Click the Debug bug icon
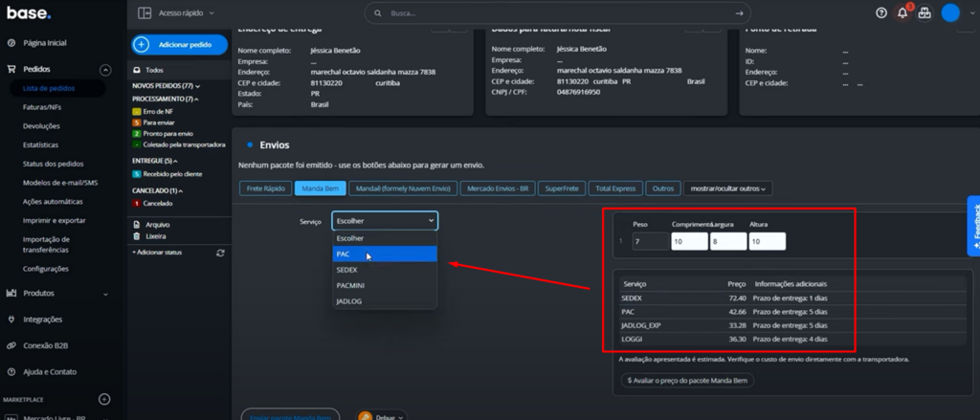The height and width of the screenshot is (420, 980). 365,417
